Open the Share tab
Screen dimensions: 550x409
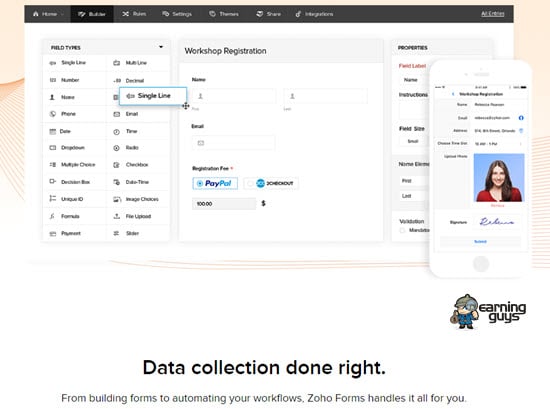(268, 14)
